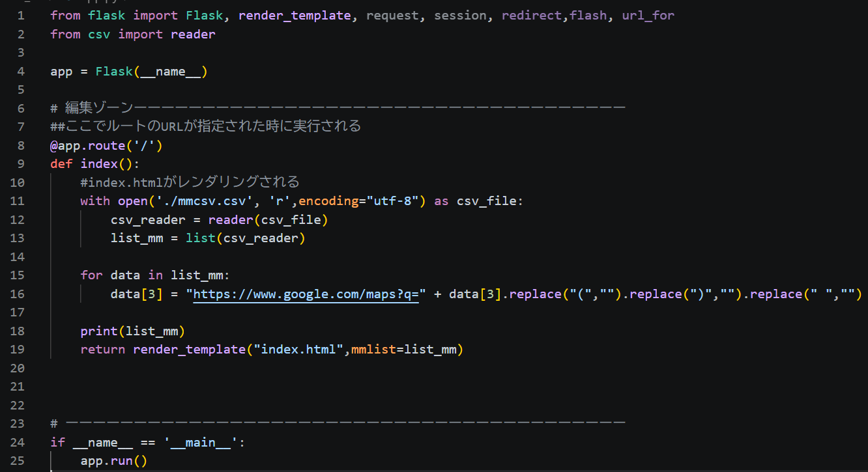
Task: Click line number 19 in the gutter
Action: tap(18, 350)
